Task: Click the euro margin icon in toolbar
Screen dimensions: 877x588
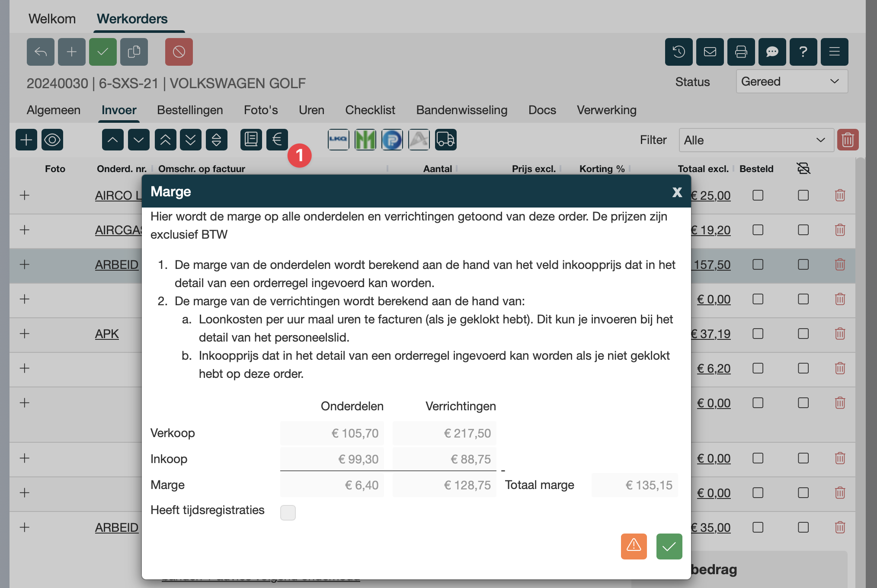Action: pos(277,140)
